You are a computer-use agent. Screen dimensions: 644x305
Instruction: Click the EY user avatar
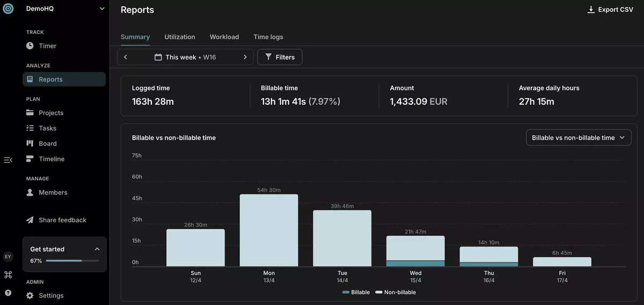click(8, 257)
